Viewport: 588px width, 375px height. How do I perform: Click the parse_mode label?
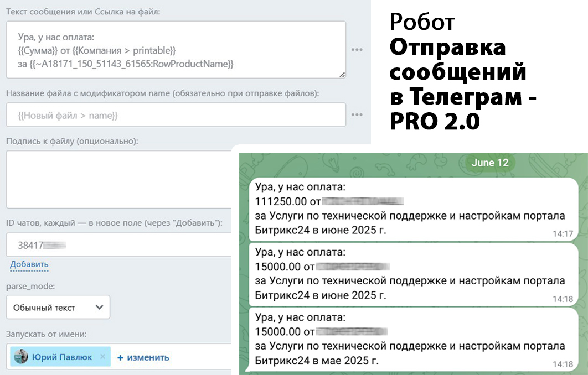30,286
